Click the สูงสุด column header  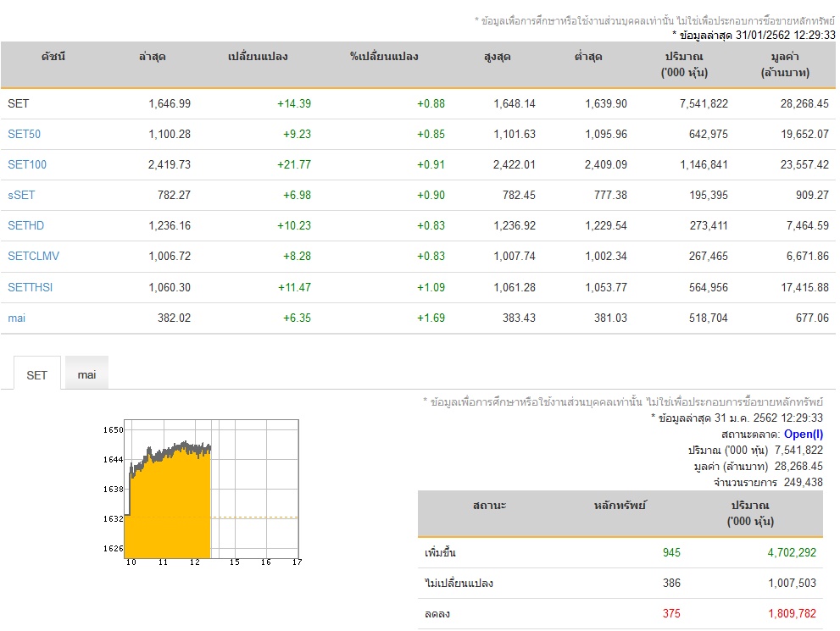(498, 56)
